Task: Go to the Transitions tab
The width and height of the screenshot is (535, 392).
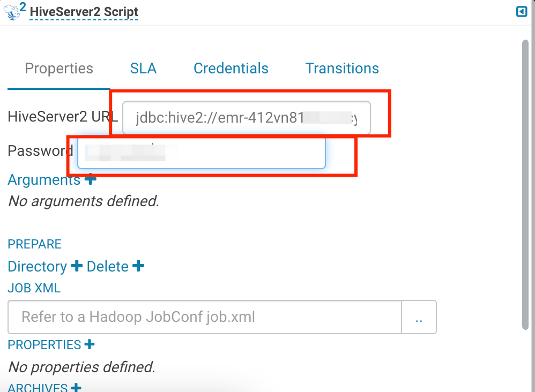Action: click(342, 69)
